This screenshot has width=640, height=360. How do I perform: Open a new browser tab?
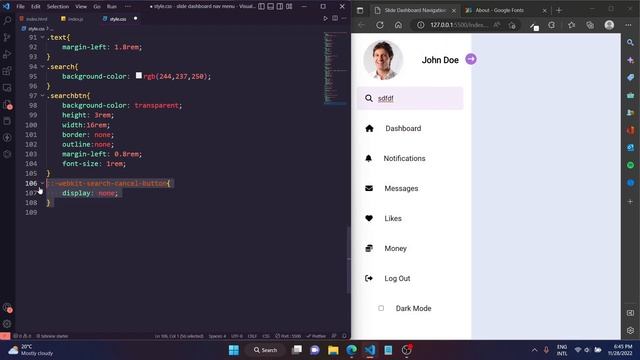[x=559, y=10]
